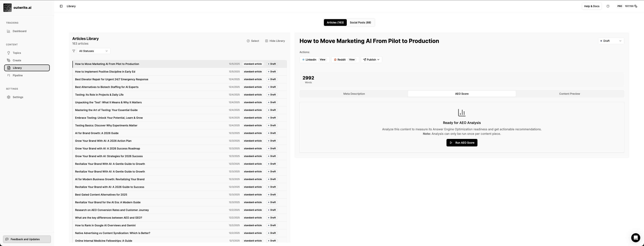Open the Pipeline sidebar item
The height and width of the screenshot is (246, 644).
click(18, 75)
